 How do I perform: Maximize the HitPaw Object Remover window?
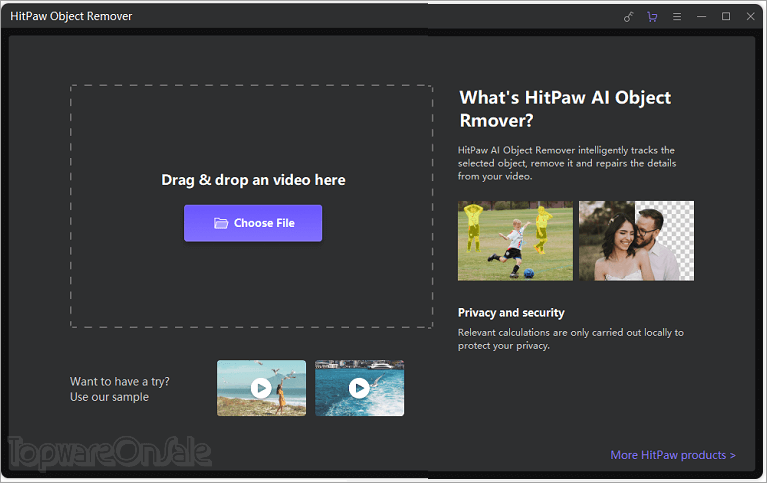tap(726, 17)
